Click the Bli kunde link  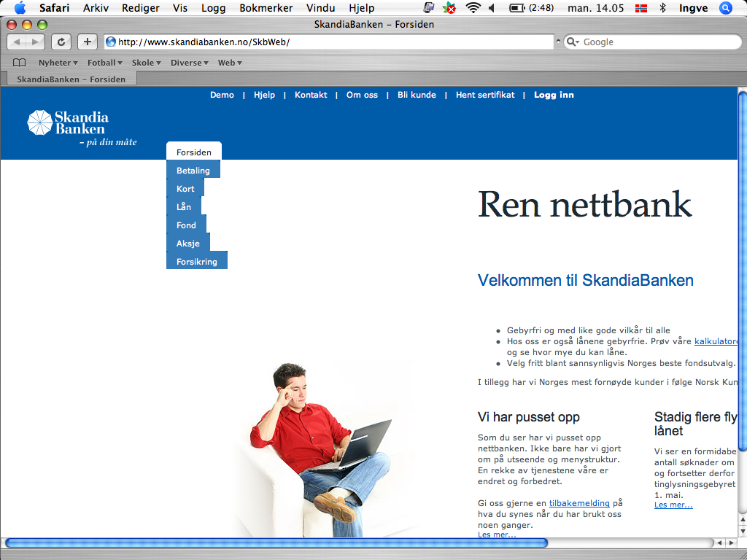pos(417,95)
